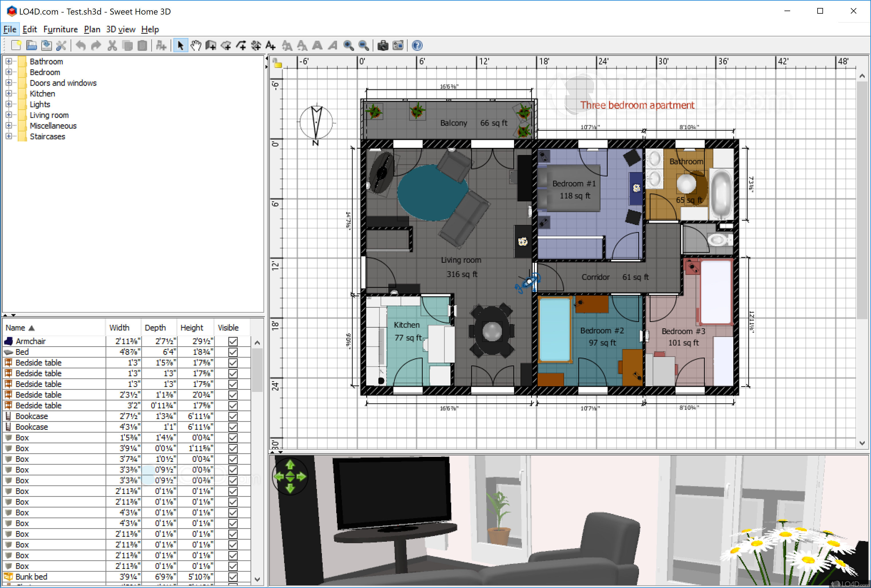Click the Create photo camera icon
This screenshot has width=871, height=588.
coord(383,46)
